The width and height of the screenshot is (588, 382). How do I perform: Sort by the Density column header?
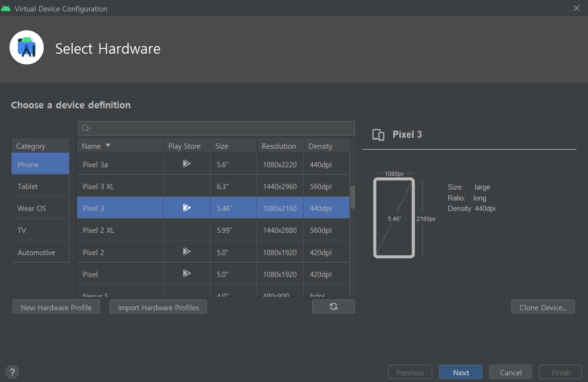pos(327,146)
